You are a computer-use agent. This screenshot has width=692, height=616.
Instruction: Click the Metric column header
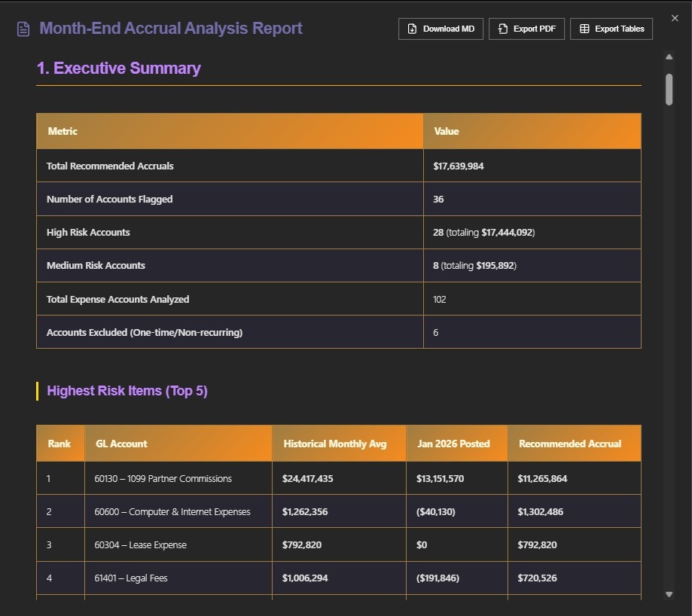62,130
